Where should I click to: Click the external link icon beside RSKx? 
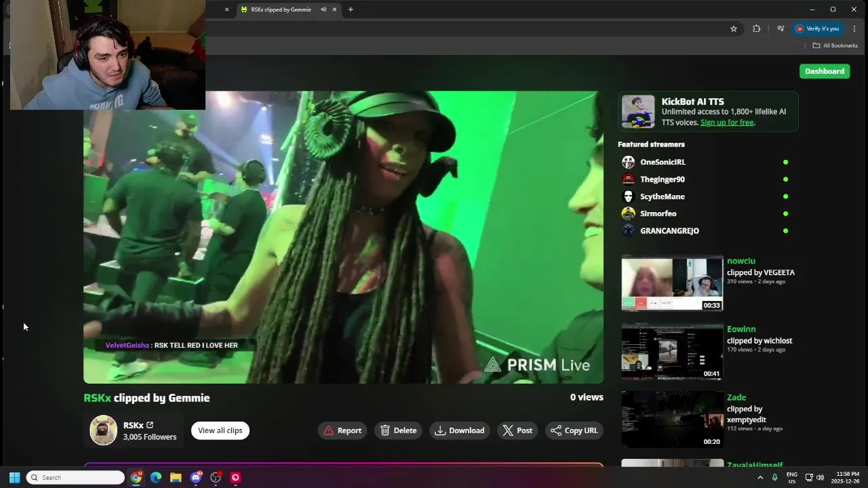(x=150, y=426)
